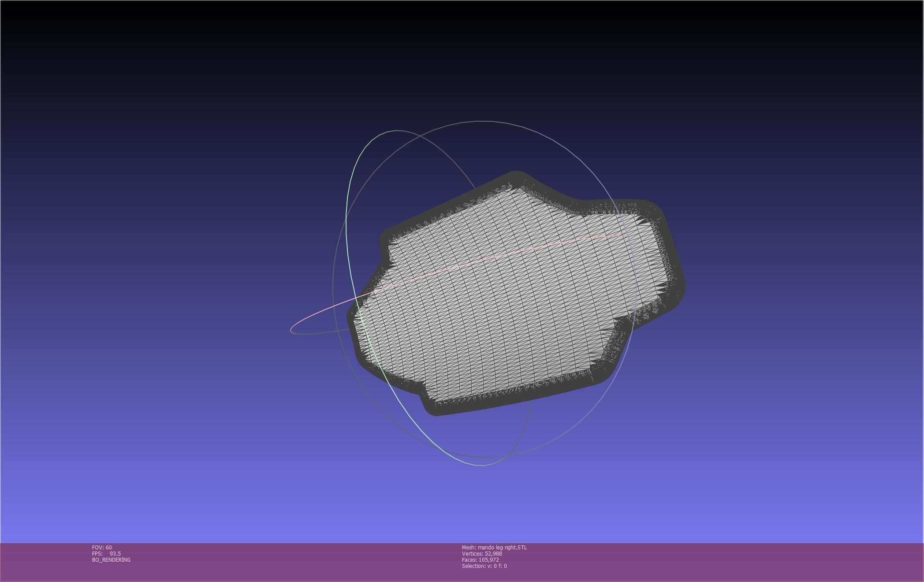Click the Faces: 105,972 count

tap(481, 560)
